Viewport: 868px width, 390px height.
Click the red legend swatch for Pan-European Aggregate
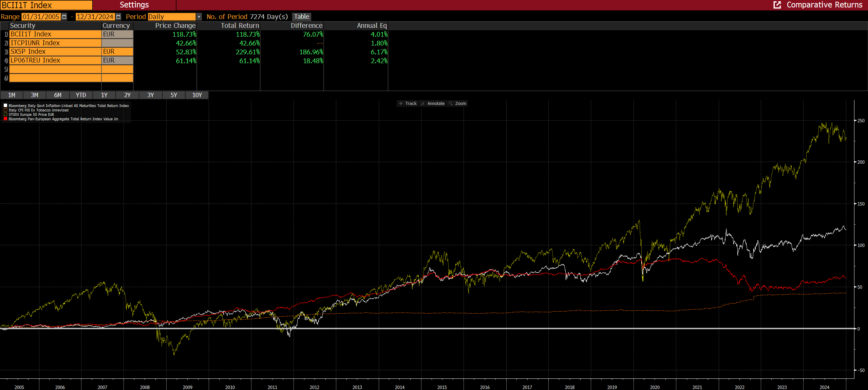pos(5,119)
